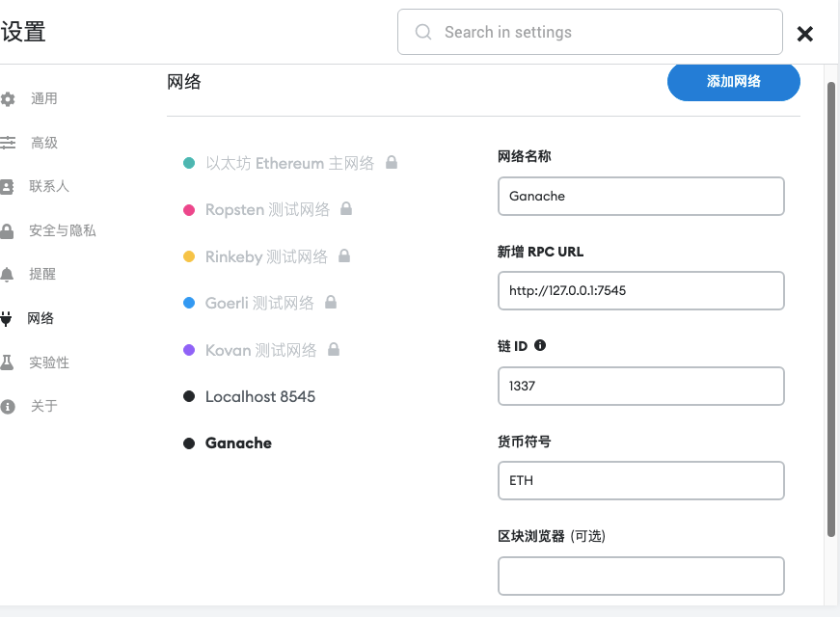
Task: Select Rinkeby 测试网络 in list
Action: click(x=266, y=256)
